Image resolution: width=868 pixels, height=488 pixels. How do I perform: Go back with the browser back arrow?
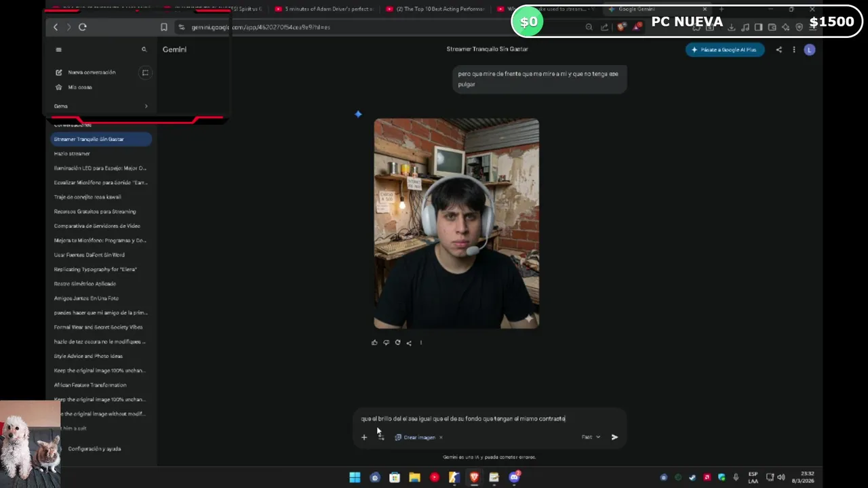pos(56,27)
